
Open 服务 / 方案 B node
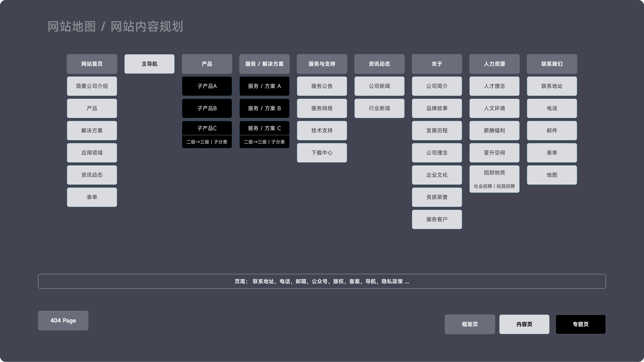point(264,108)
